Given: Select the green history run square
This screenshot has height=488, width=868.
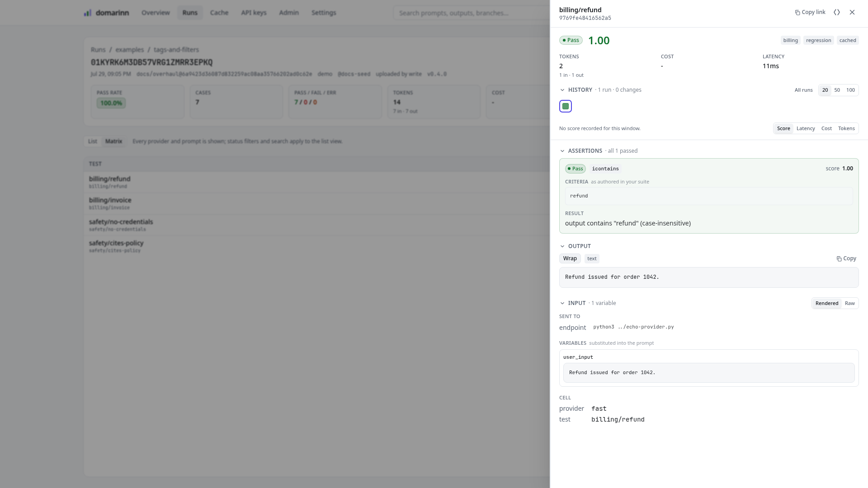Looking at the screenshot, I should pos(566,106).
